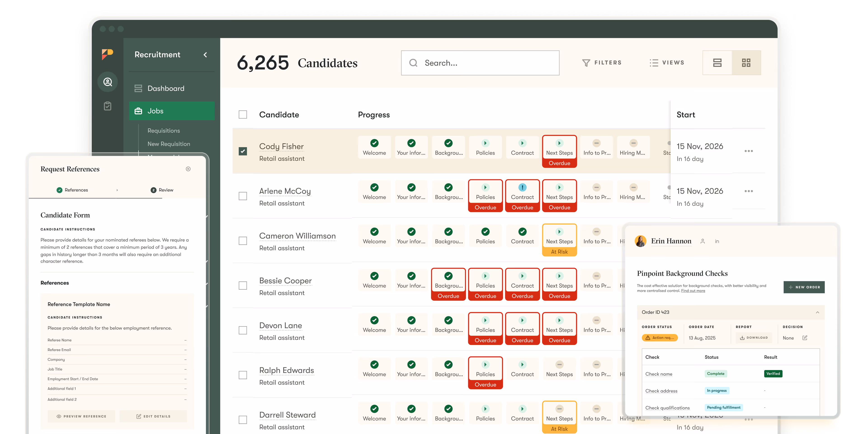Click Cameron Williamson's completed Contract stage
868x434 pixels.
click(x=522, y=236)
